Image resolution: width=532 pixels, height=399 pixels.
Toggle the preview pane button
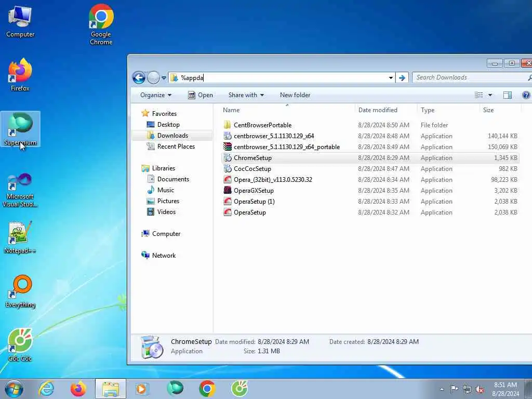point(507,95)
